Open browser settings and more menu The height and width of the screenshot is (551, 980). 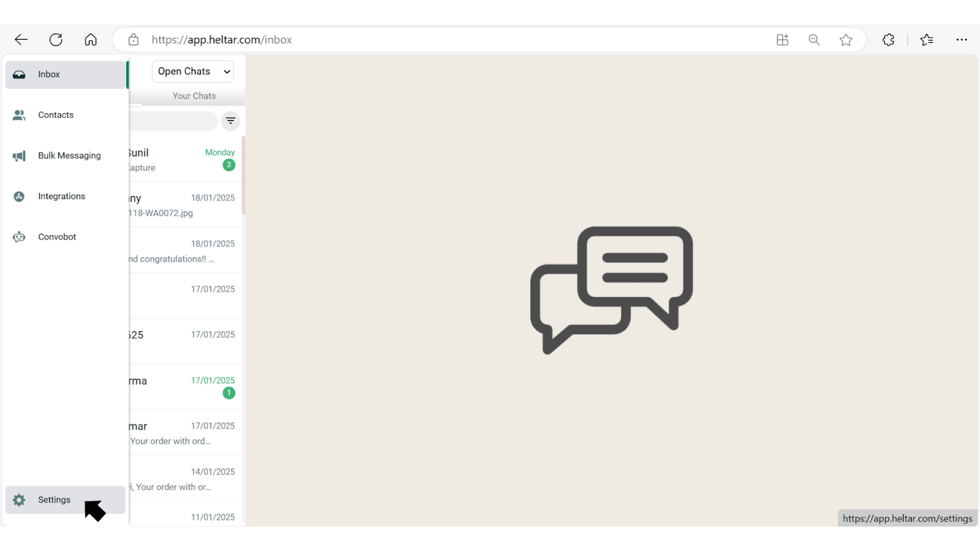(x=961, y=40)
